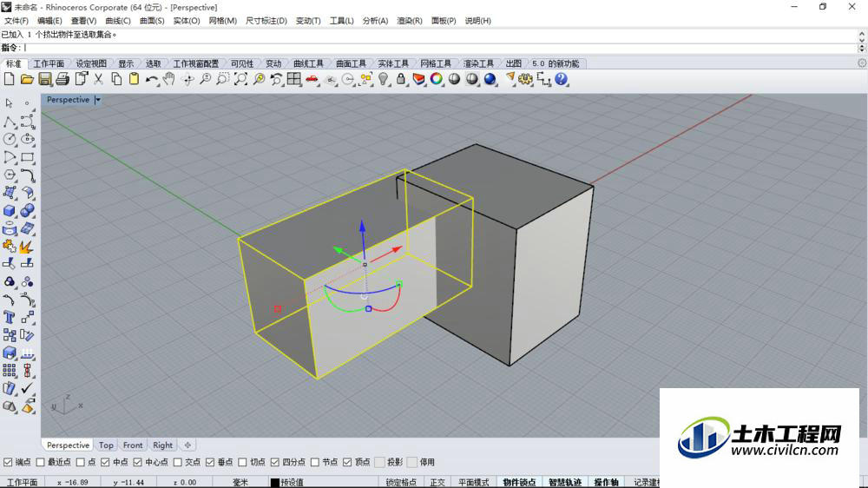The height and width of the screenshot is (488, 868).
Task: Open the 编辑(E) menu
Action: click(x=49, y=21)
